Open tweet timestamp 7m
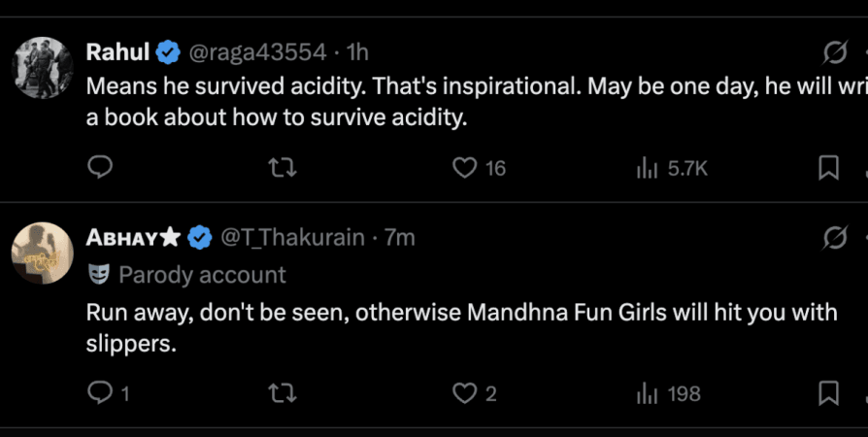Viewport: 868px width, 437px height. point(400,237)
